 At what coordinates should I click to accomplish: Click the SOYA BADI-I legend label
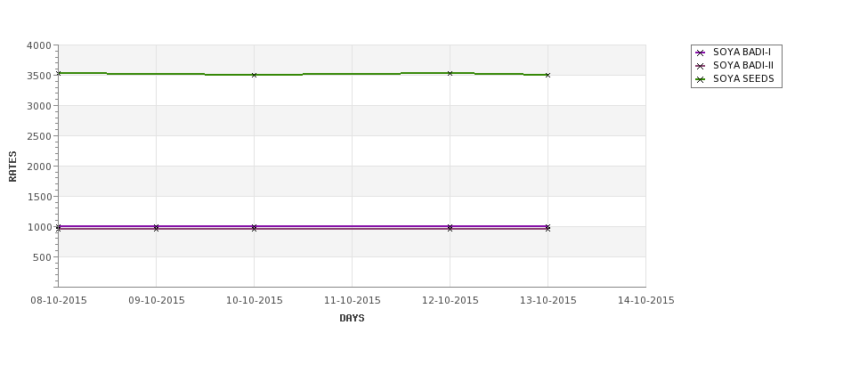(742, 52)
